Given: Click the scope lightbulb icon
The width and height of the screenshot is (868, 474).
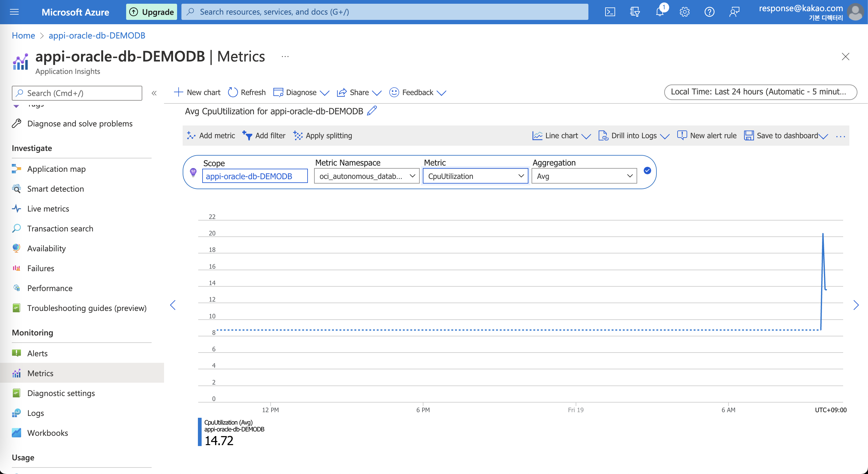Looking at the screenshot, I should click(x=193, y=172).
